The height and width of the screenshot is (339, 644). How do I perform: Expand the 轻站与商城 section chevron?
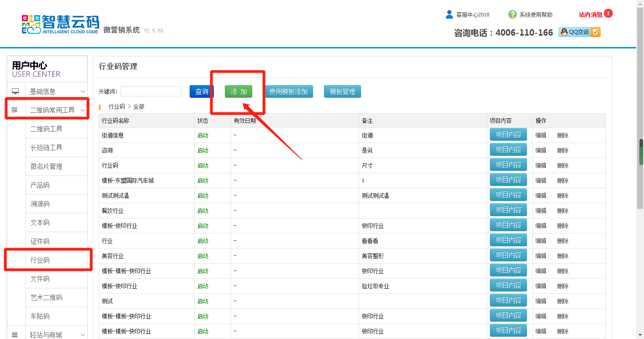coord(83,335)
